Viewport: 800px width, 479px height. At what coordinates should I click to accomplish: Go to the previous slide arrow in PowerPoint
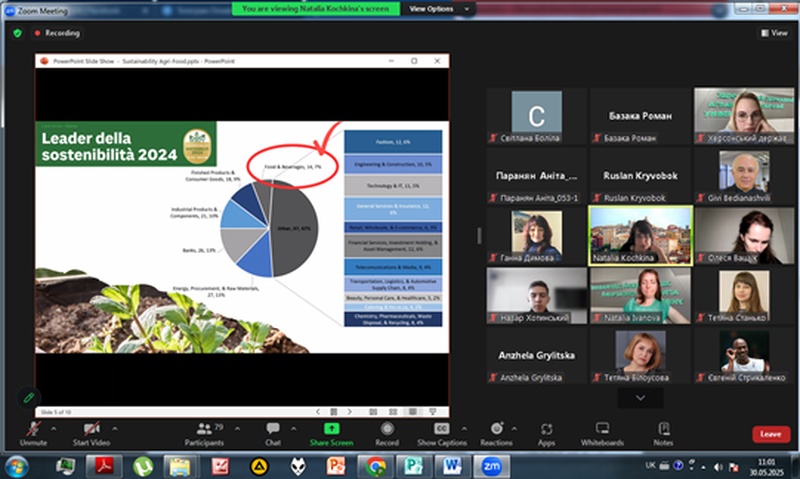[318, 412]
